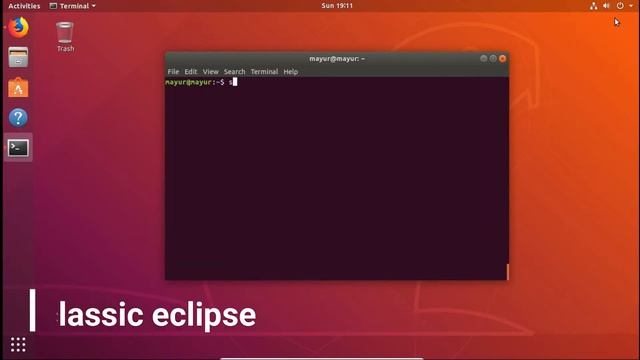640x360 pixels.
Task: Maximize the terminal window
Action: tap(493, 59)
